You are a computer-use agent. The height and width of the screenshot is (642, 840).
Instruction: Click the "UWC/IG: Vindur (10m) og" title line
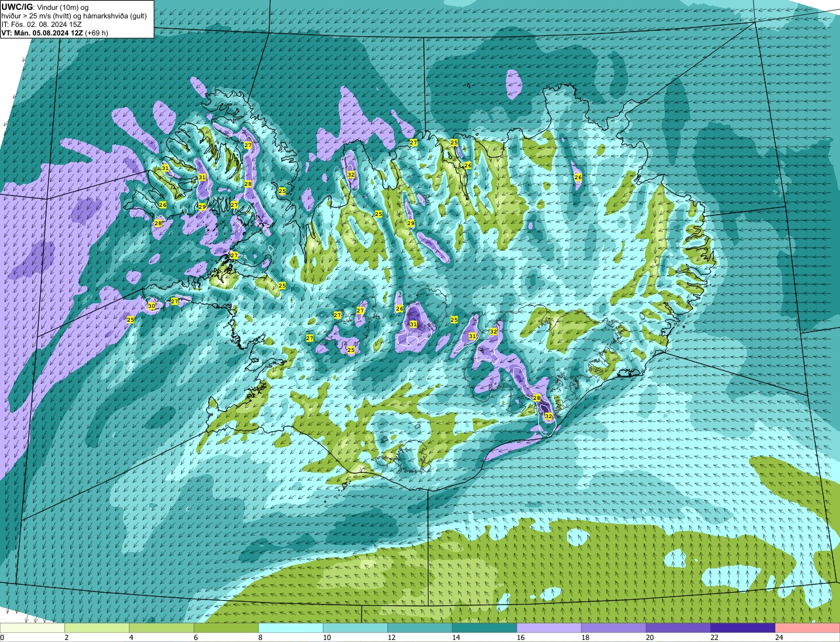(x=45, y=7)
